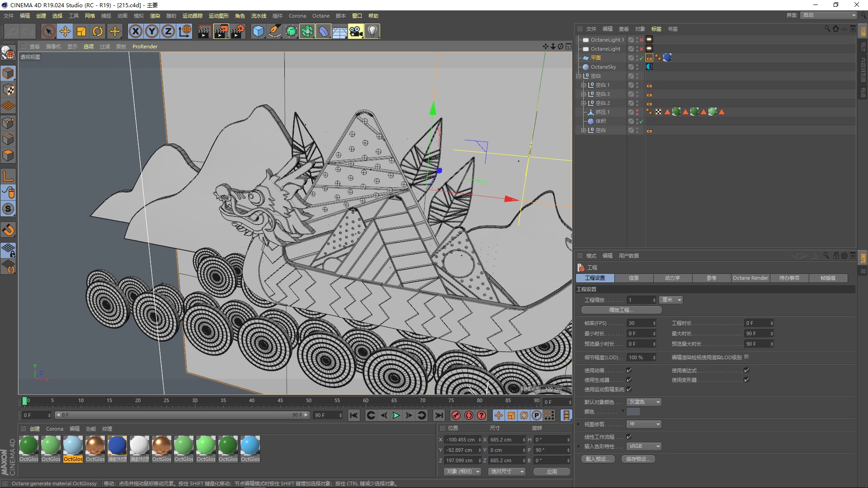The image size is (868, 488).
Task: Click the Scale tool icon
Action: [81, 31]
